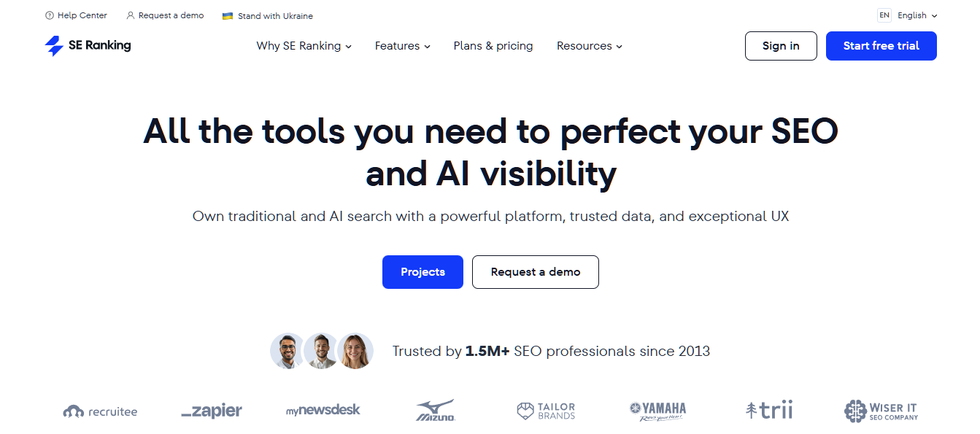Click the center user avatar photo
The width and height of the screenshot is (980, 434).
pyautogui.click(x=321, y=350)
